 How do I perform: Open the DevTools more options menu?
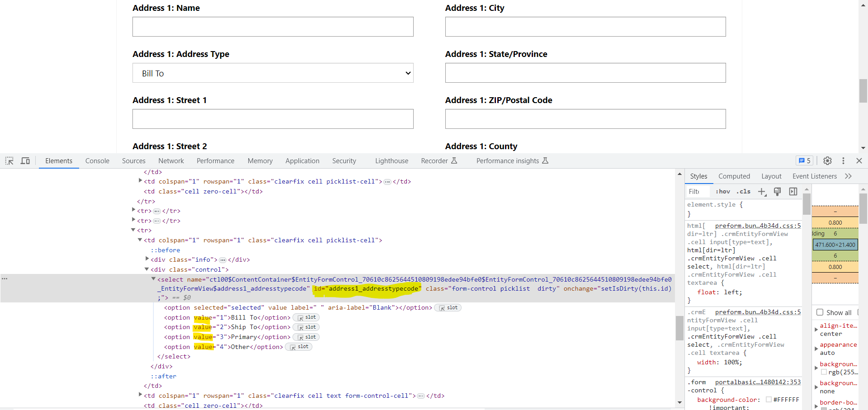tap(843, 161)
